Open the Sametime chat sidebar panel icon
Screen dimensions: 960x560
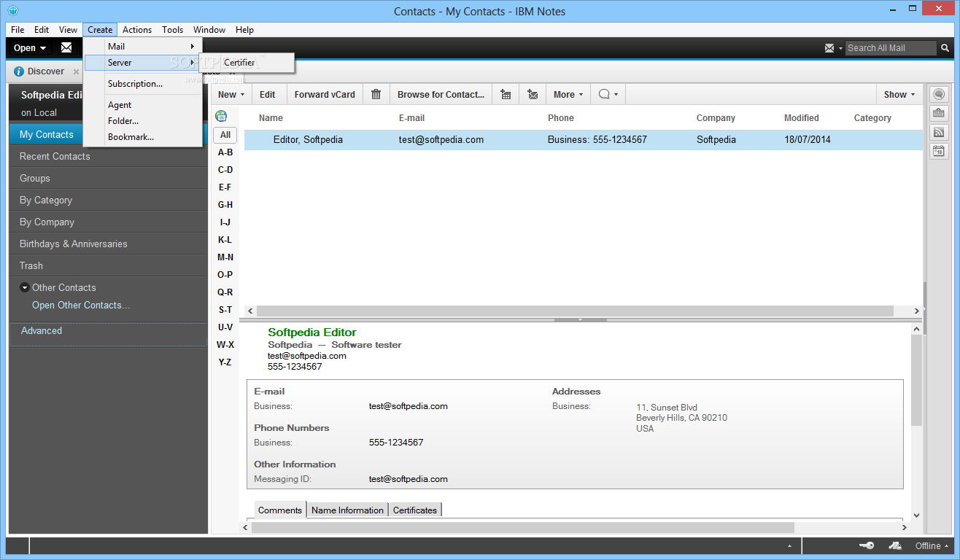(x=938, y=94)
